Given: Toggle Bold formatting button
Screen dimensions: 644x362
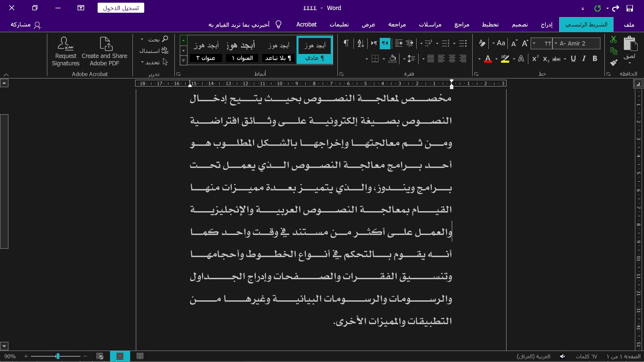Looking at the screenshot, I should pyautogui.click(x=595, y=59).
